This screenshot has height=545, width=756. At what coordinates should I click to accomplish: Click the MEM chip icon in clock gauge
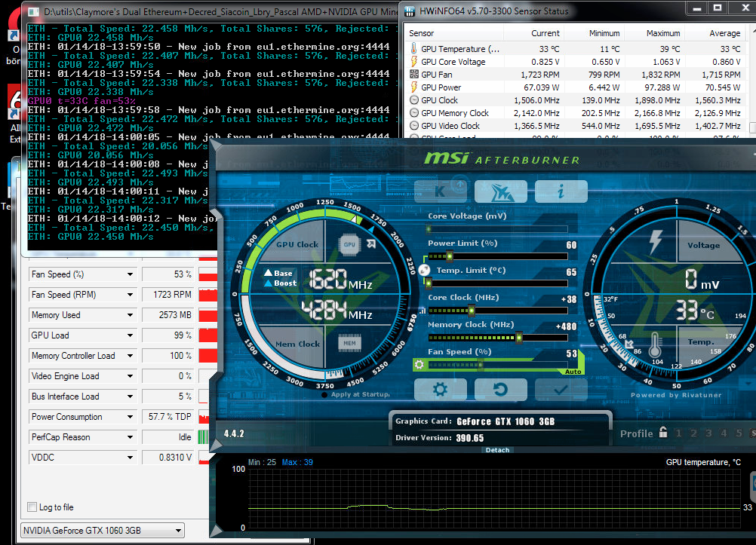click(x=349, y=343)
